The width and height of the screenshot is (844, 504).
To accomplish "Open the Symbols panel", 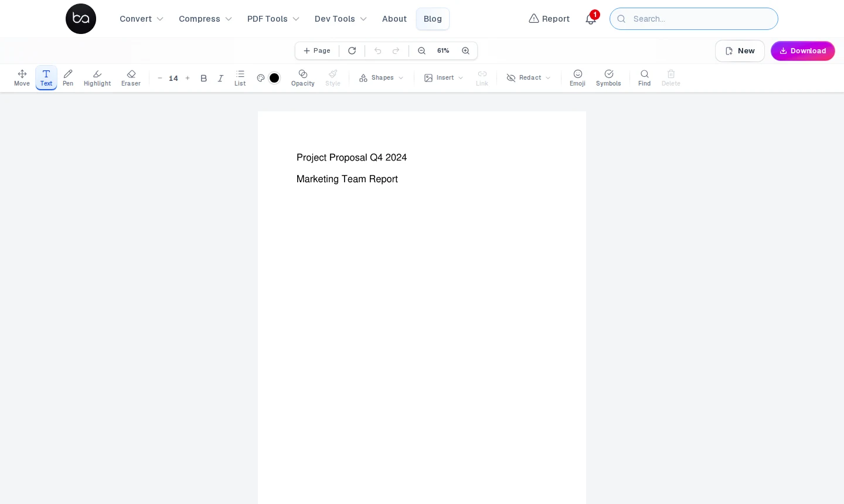I will tap(609, 78).
